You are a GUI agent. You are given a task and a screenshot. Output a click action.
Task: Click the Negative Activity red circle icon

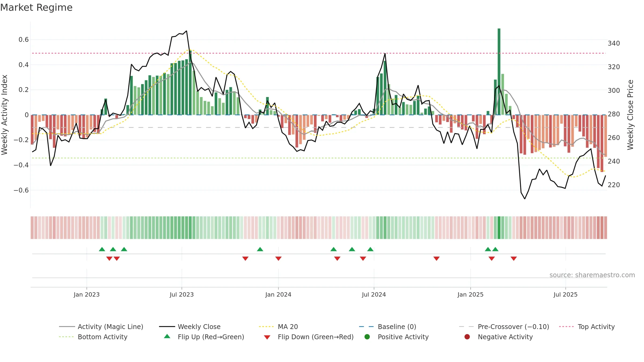(467, 337)
